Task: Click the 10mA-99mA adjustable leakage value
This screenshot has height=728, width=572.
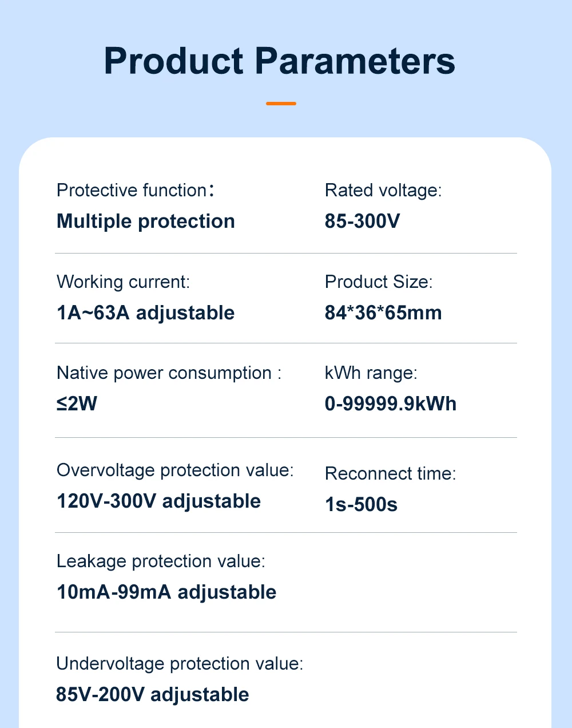Action: (x=166, y=592)
